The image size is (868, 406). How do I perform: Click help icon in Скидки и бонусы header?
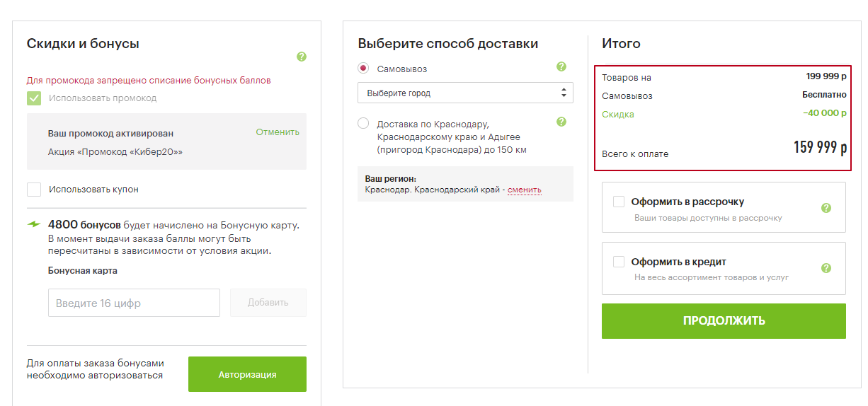tap(302, 57)
